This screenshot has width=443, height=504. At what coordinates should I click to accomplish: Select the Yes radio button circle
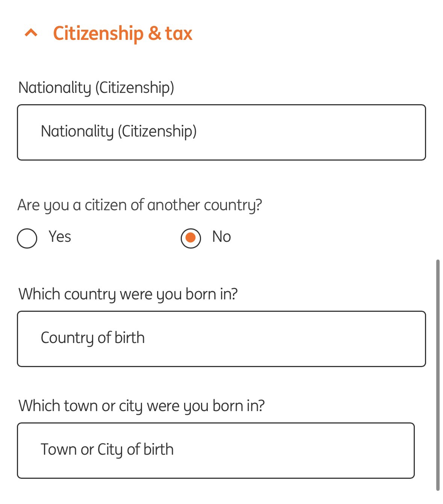(x=27, y=238)
